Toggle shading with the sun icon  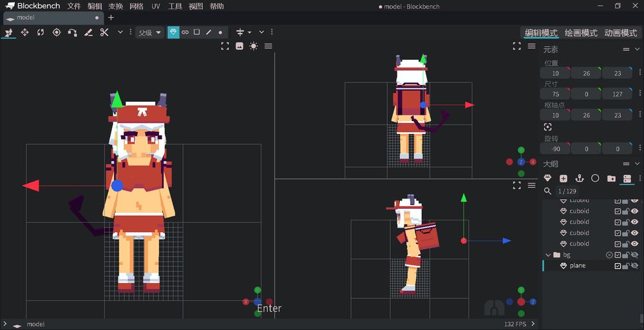(x=253, y=46)
